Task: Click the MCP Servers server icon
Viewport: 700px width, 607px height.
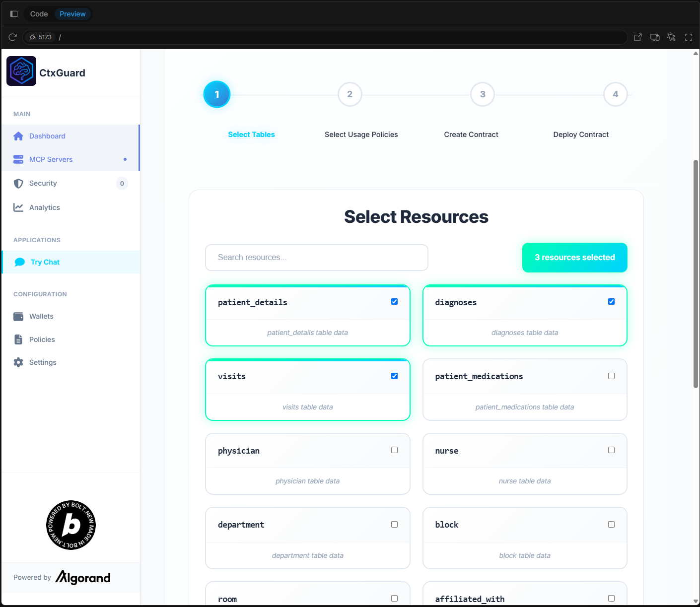Action: click(x=18, y=159)
